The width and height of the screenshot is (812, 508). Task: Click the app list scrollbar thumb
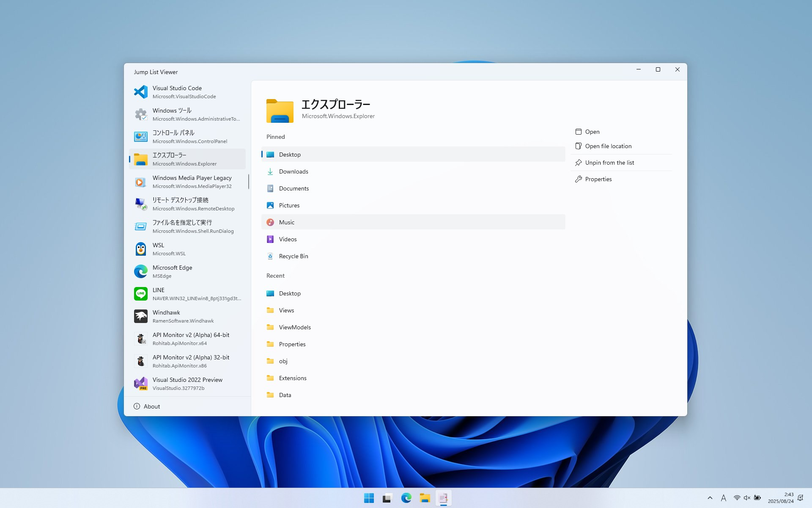coord(249,182)
